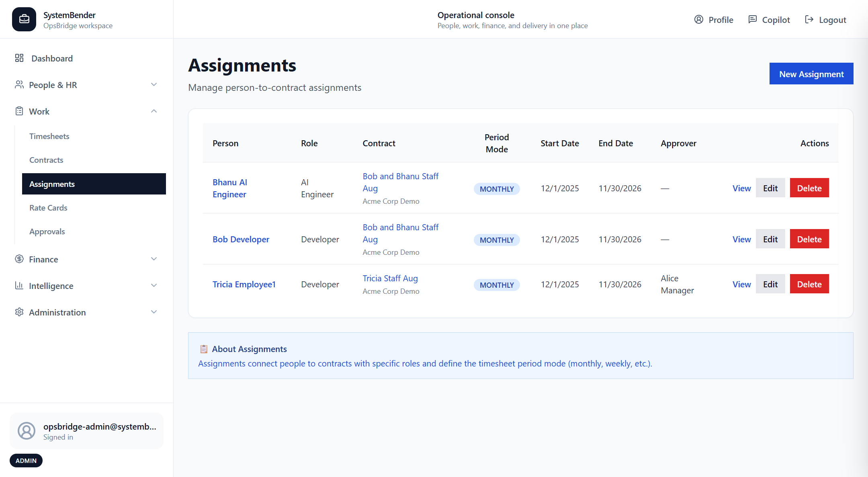Open the Tricia Staff Aug contract link
The width and height of the screenshot is (868, 477).
pos(390,278)
